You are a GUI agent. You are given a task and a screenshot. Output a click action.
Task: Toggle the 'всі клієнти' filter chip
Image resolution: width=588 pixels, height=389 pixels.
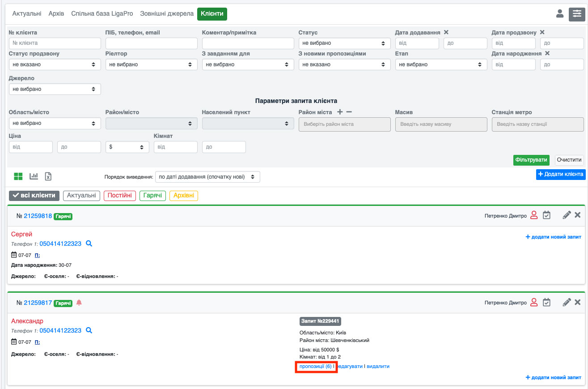tap(34, 196)
